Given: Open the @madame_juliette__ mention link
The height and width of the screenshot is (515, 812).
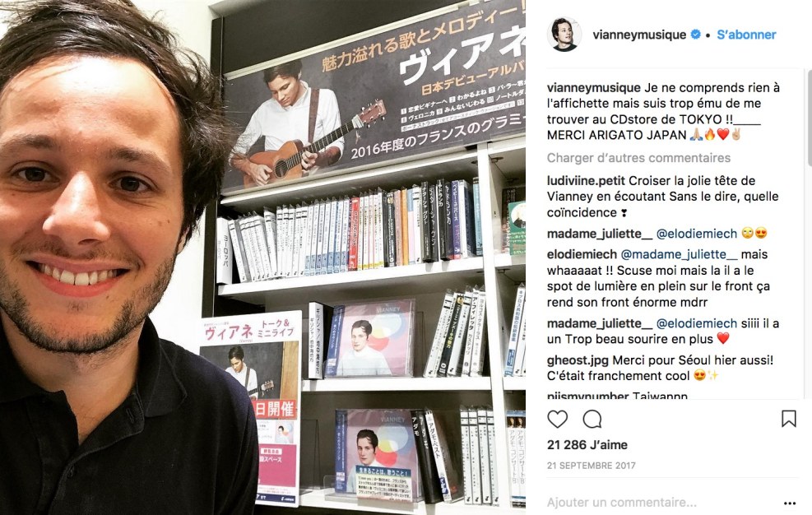Looking at the screenshot, I should (679, 254).
